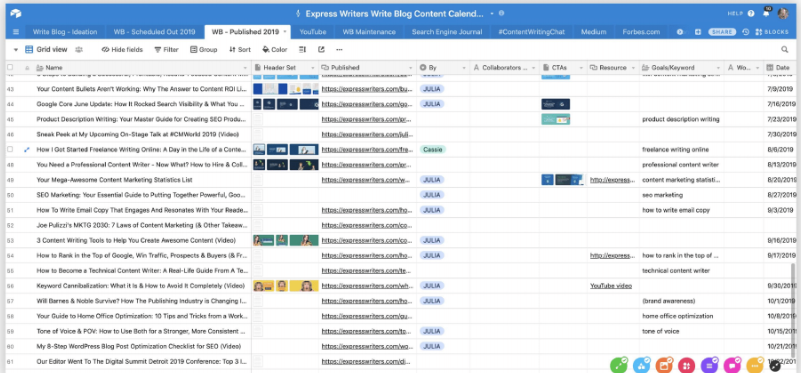Screen dimensions: 801x373
Task: Open the WB - Published 2019 tab dropdown
Action: [285, 32]
